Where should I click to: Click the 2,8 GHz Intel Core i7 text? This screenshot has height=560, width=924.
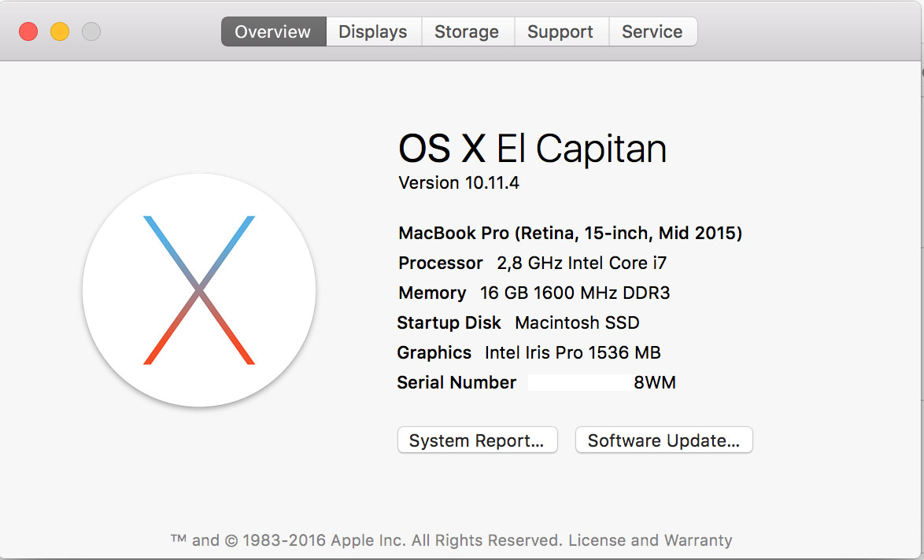[x=582, y=263]
